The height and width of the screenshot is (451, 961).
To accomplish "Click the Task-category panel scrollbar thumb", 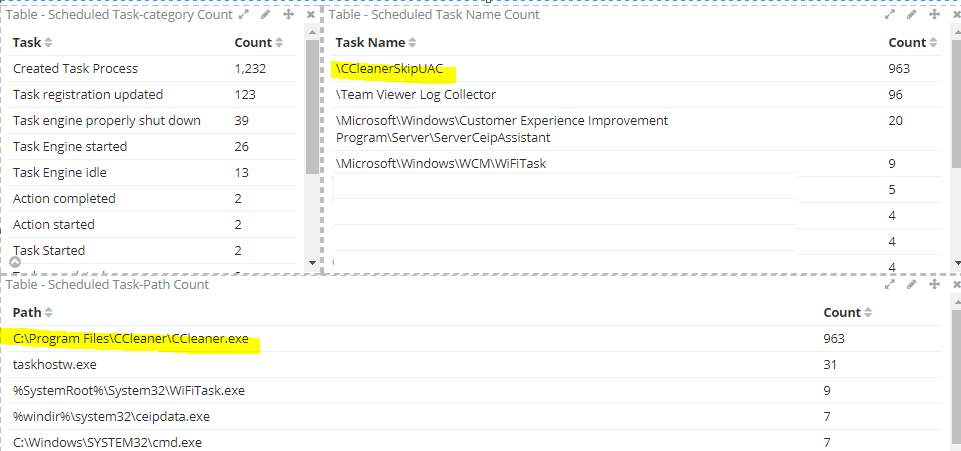I will point(312,107).
